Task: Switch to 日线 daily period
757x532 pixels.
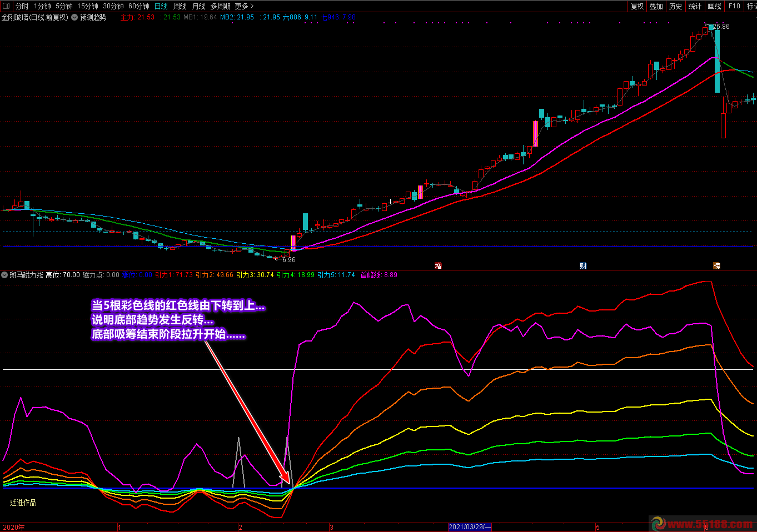Action: [x=161, y=6]
